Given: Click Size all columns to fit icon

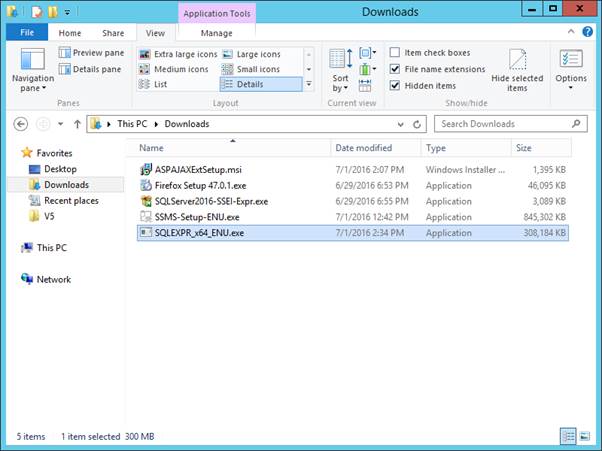Looking at the screenshot, I should point(365,85).
